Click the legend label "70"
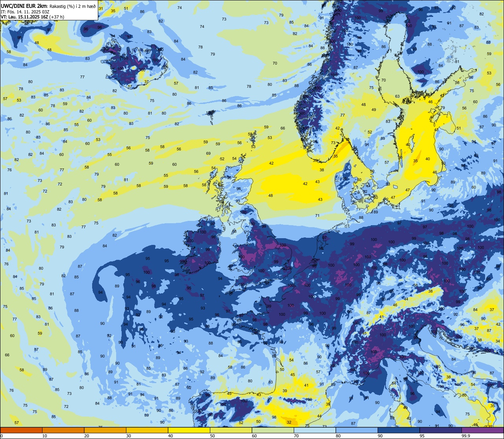Screen dimensions: 504x439 click(x=296, y=436)
